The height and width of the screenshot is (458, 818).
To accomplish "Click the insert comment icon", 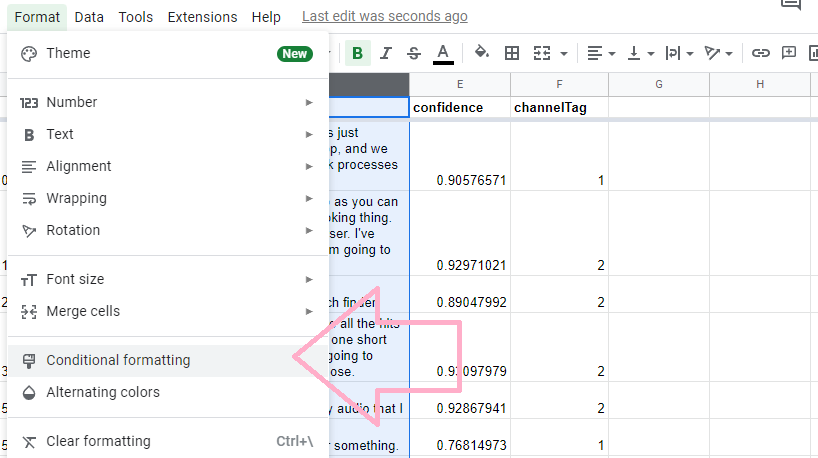I will coord(789,53).
